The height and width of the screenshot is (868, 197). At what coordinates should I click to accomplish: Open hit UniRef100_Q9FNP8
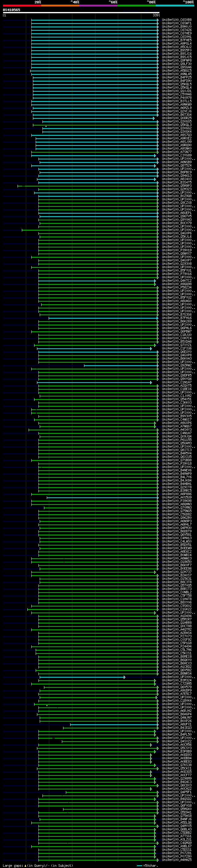coord(177,61)
